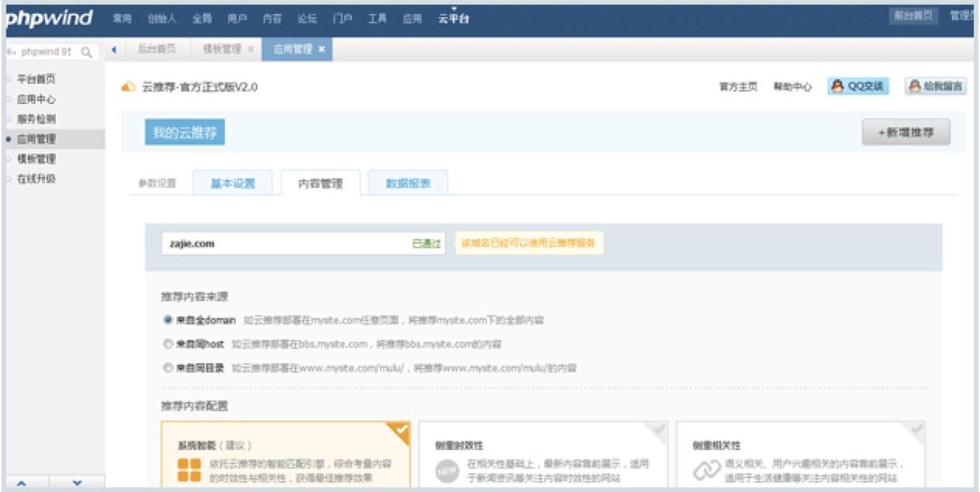The height and width of the screenshot is (492, 980).
Task: Select the 来自同目录 radio option
Action: [x=167, y=368]
